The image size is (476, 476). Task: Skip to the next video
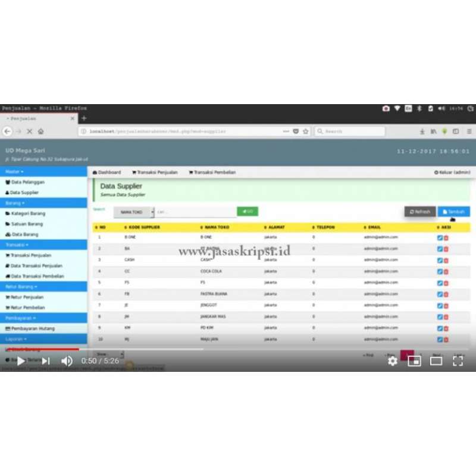click(46, 361)
